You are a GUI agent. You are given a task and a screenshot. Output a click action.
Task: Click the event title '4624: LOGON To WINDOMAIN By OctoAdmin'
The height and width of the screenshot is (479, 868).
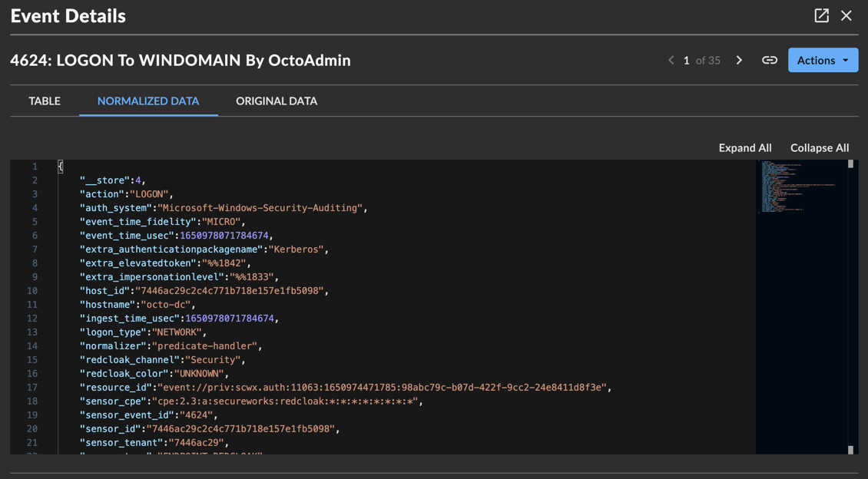click(181, 61)
